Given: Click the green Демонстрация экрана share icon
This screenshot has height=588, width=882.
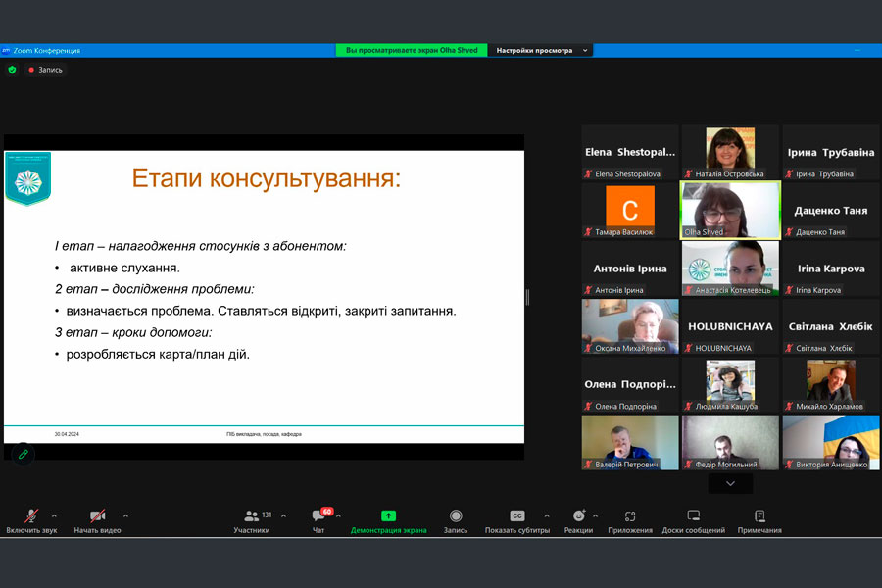Looking at the screenshot, I should click(x=388, y=515).
